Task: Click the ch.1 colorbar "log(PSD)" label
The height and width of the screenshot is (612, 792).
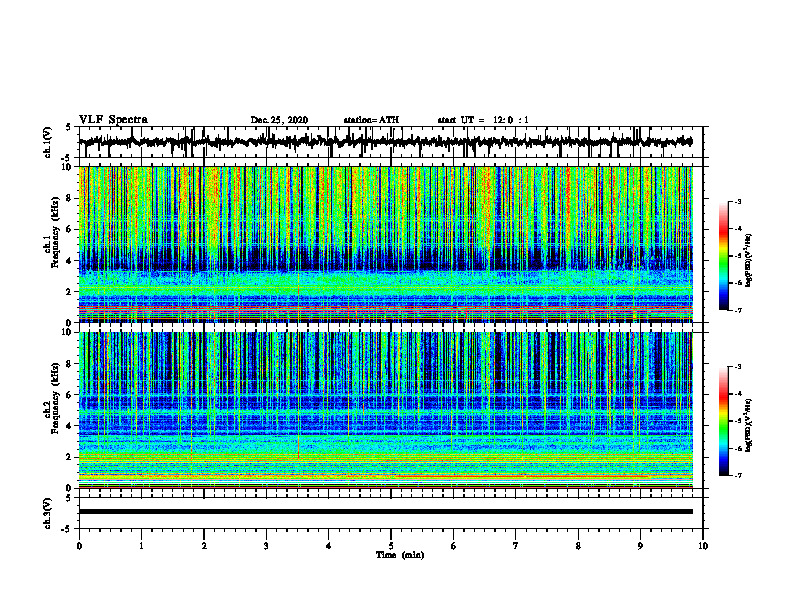Action: 749,260
